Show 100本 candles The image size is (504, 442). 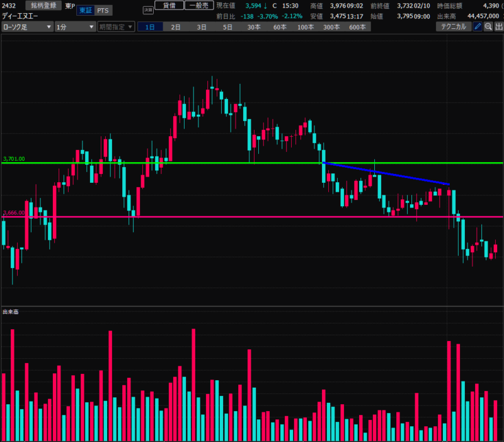[306, 27]
